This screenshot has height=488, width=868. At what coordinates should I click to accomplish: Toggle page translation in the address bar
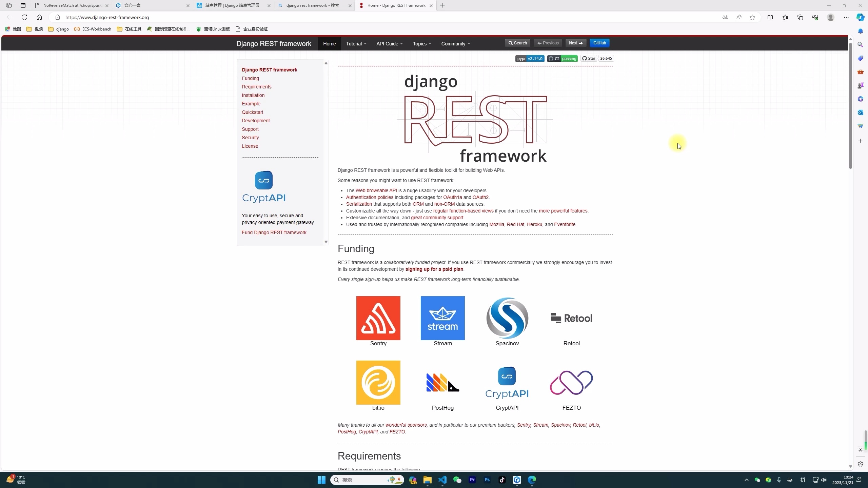(725, 17)
